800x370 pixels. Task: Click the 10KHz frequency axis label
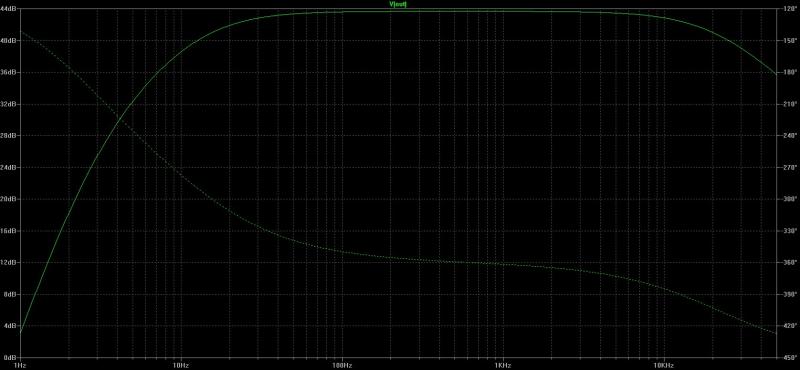point(664,366)
